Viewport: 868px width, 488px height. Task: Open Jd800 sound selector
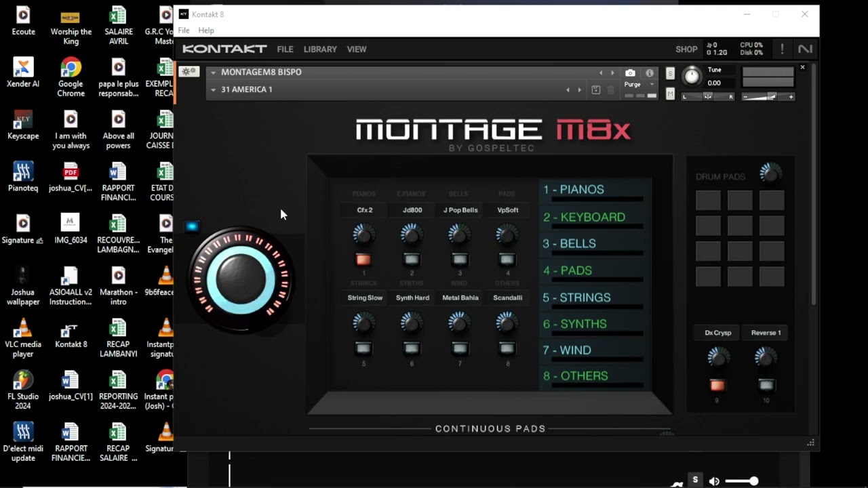coord(412,210)
